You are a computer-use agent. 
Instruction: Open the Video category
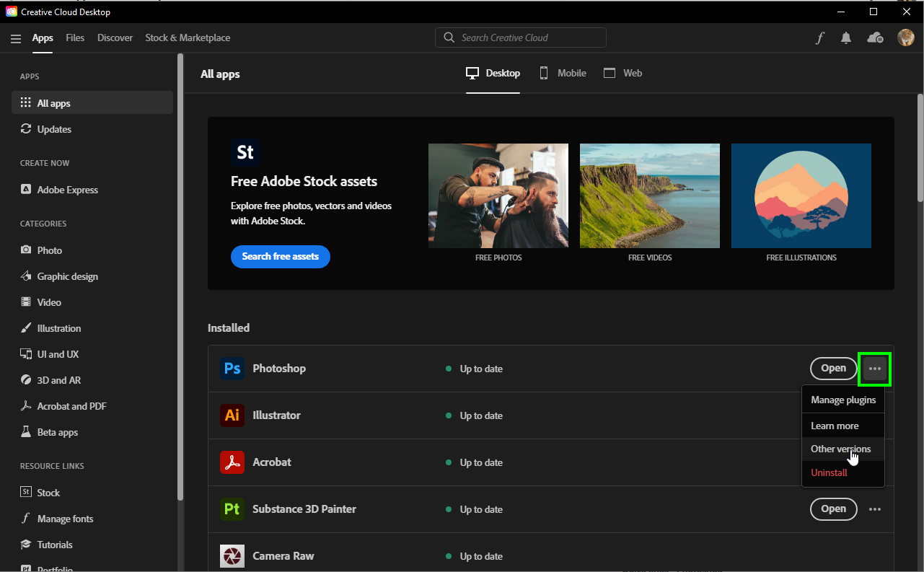point(48,302)
